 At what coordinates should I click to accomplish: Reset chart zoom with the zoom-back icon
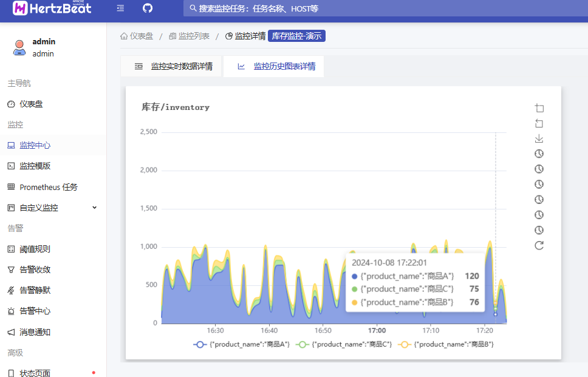click(x=539, y=123)
